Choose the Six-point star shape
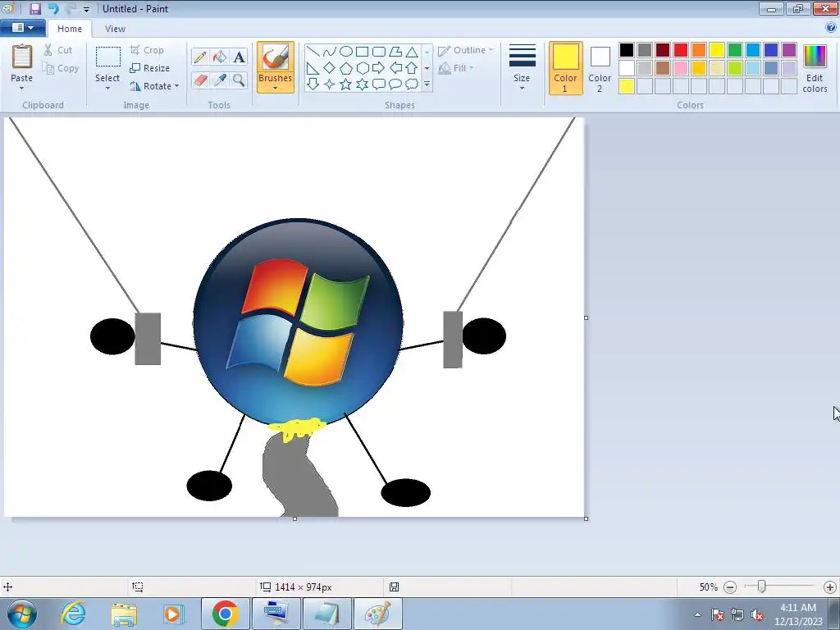The height and width of the screenshot is (630, 840). (362, 84)
